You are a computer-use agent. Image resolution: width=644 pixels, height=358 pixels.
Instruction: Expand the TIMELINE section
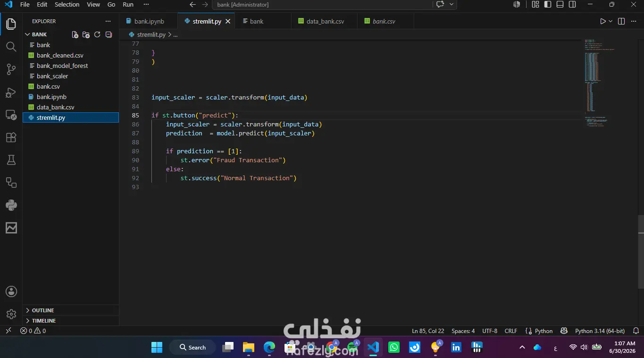44,321
